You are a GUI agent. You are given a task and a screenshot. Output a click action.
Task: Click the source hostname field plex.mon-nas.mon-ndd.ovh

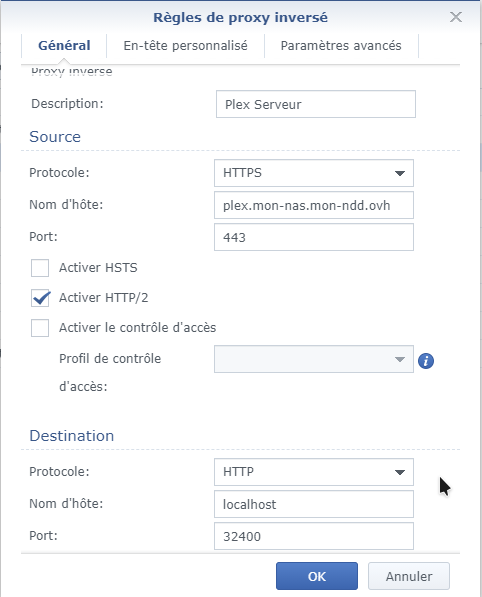[x=314, y=205]
